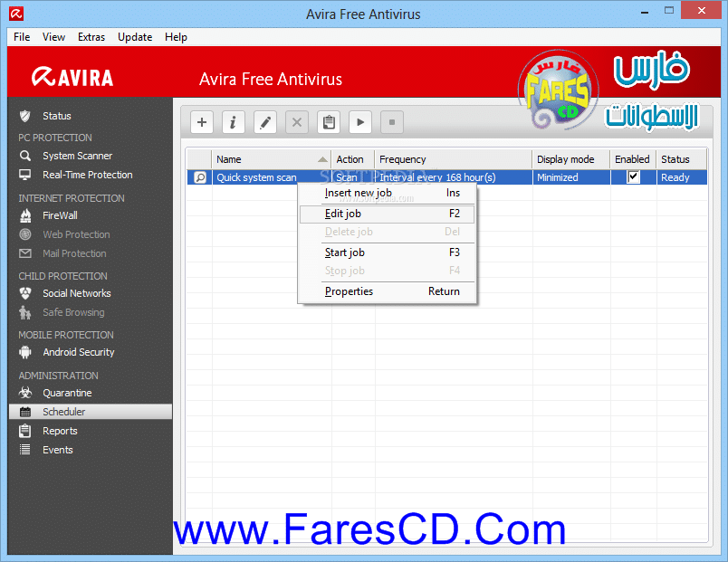Open the View menu
Image resolution: width=728 pixels, height=562 pixels.
[53, 37]
